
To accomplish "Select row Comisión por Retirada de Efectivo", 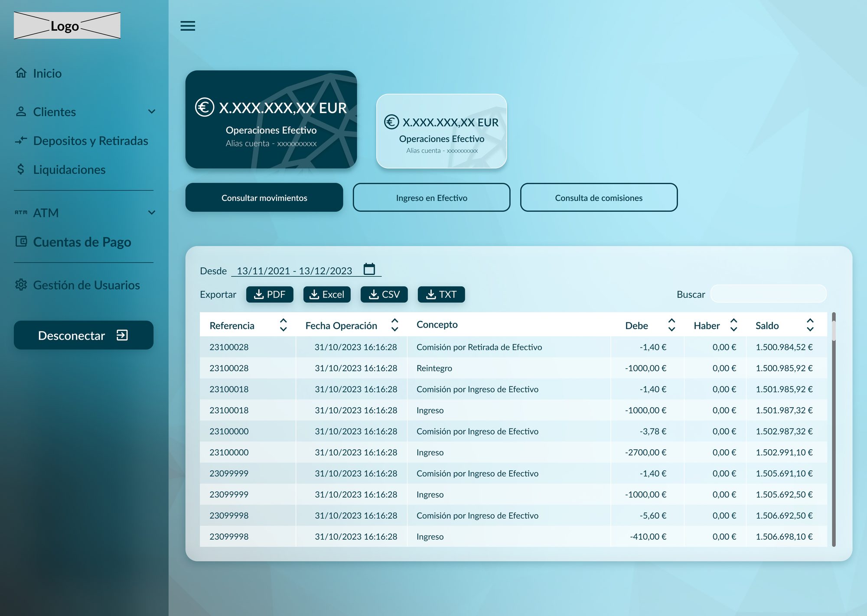I will pyautogui.click(x=513, y=347).
